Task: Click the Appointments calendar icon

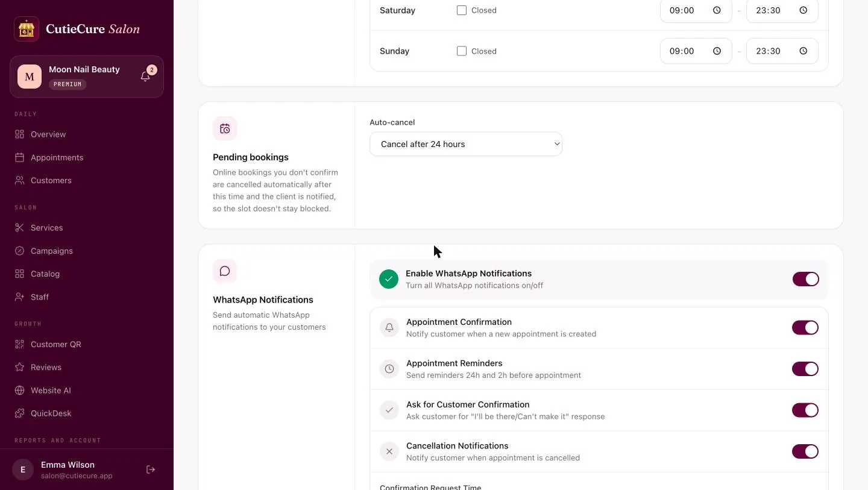Action: click(x=20, y=157)
